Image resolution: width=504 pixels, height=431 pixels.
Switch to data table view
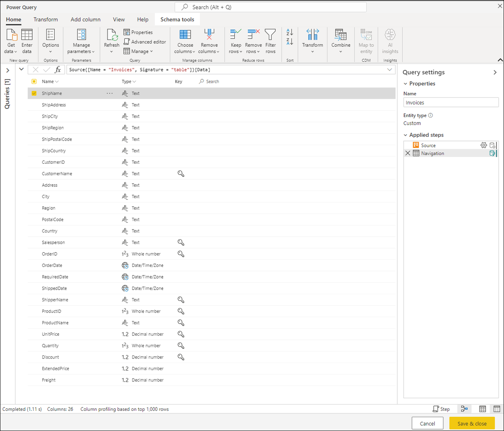pyautogui.click(x=483, y=409)
